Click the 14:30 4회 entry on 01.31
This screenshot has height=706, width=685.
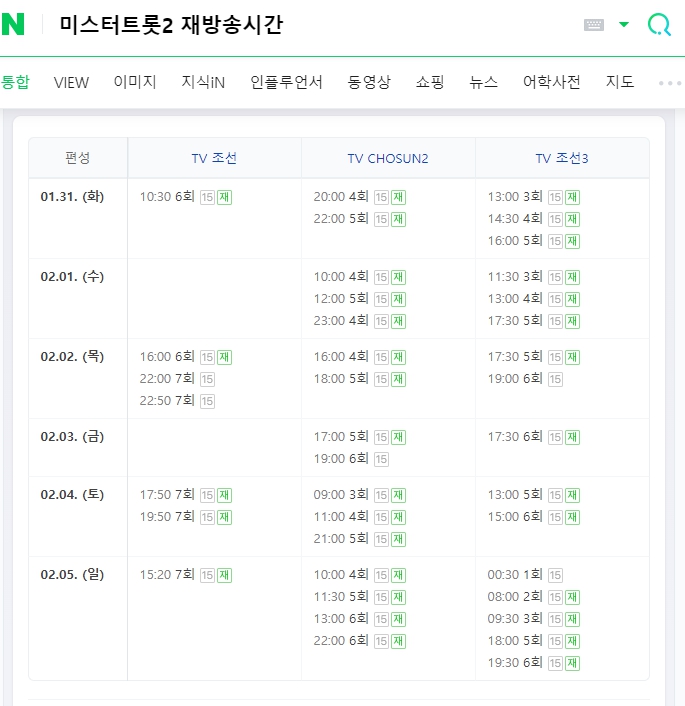tap(515, 219)
